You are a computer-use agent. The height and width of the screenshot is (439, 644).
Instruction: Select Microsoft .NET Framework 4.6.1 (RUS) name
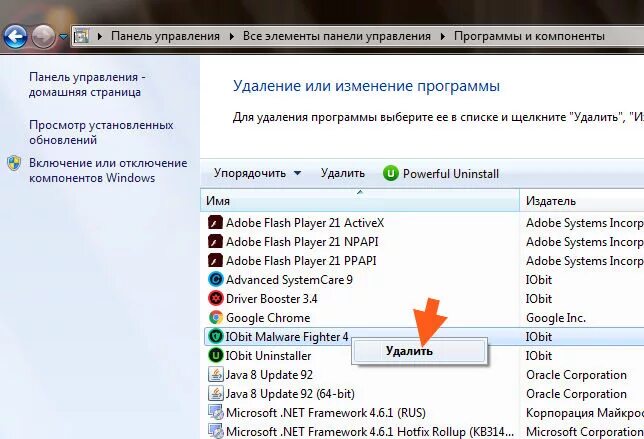(x=326, y=412)
